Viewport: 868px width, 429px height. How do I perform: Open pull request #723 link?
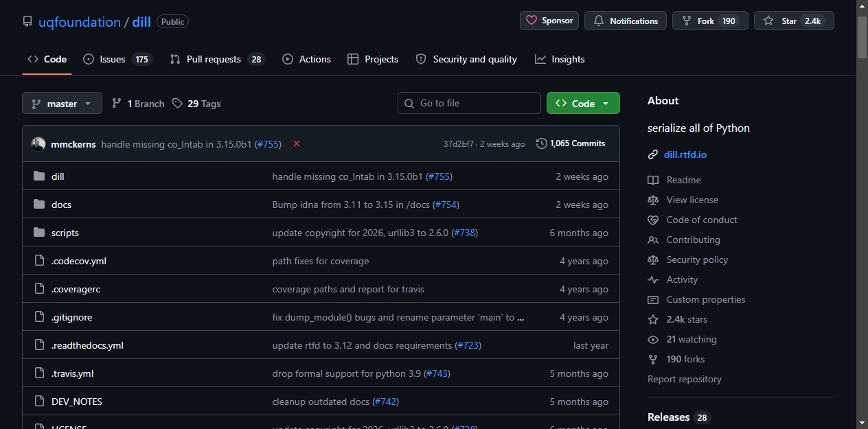(x=468, y=345)
